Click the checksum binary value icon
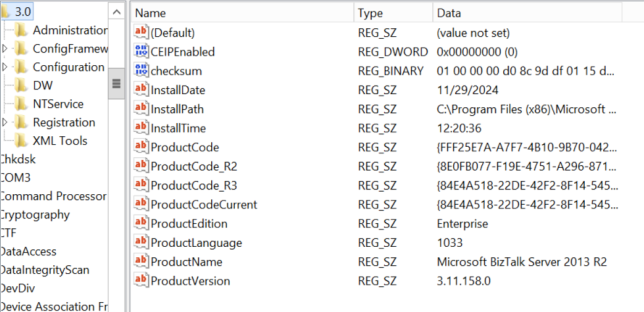The image size is (644, 312). [141, 70]
